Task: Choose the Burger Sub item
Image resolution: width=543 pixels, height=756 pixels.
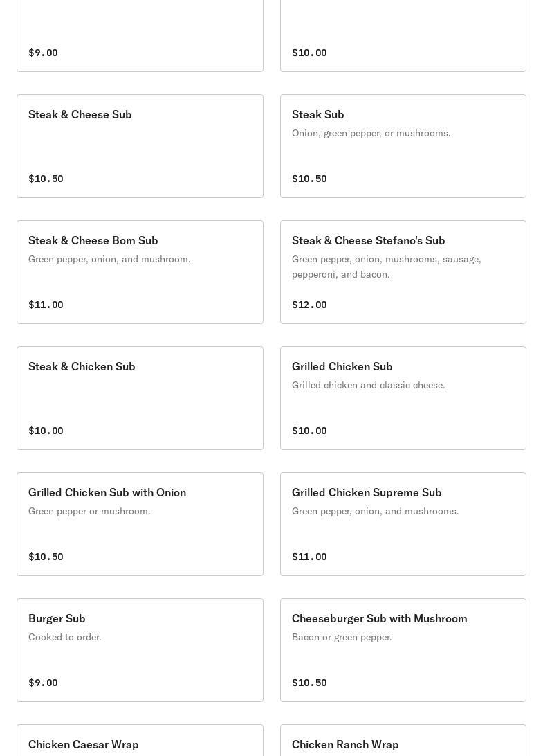Action: click(x=140, y=650)
